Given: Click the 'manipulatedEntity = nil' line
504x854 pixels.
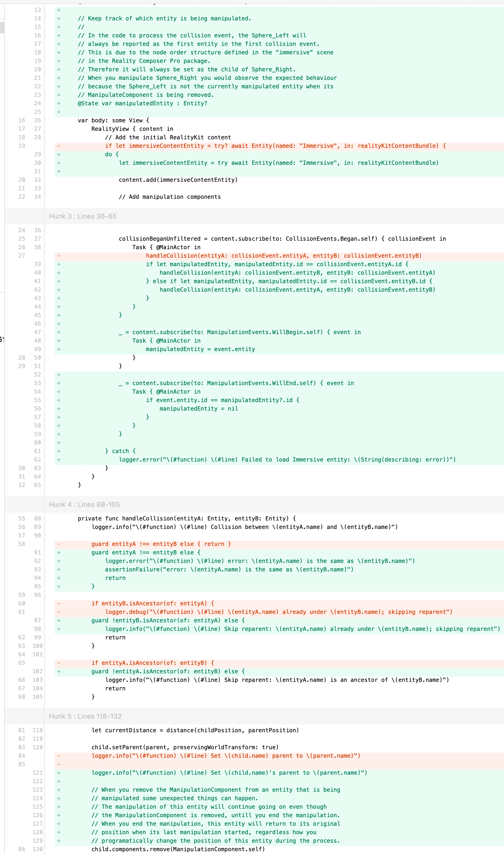Looking at the screenshot, I should tap(199, 409).
